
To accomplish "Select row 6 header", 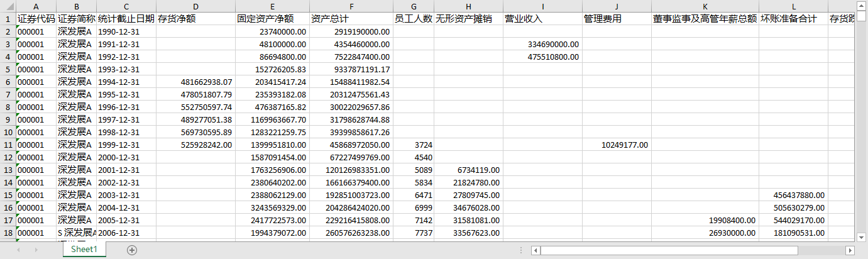I will pyautogui.click(x=8, y=82).
